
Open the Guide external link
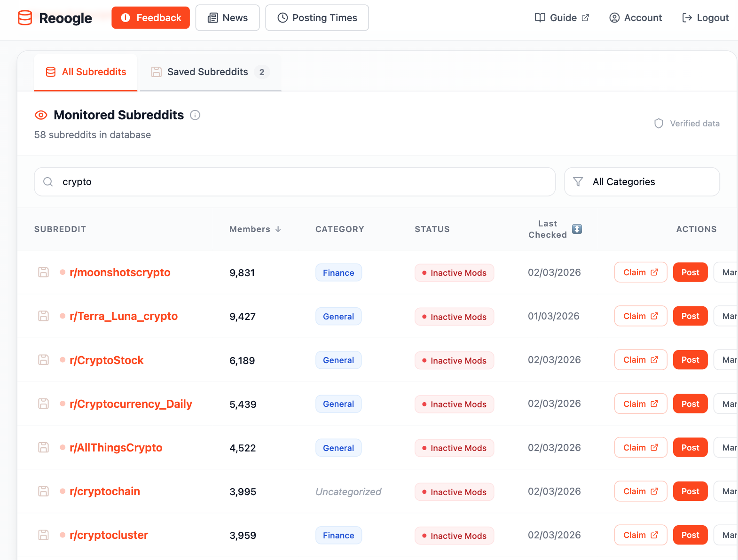(x=562, y=18)
